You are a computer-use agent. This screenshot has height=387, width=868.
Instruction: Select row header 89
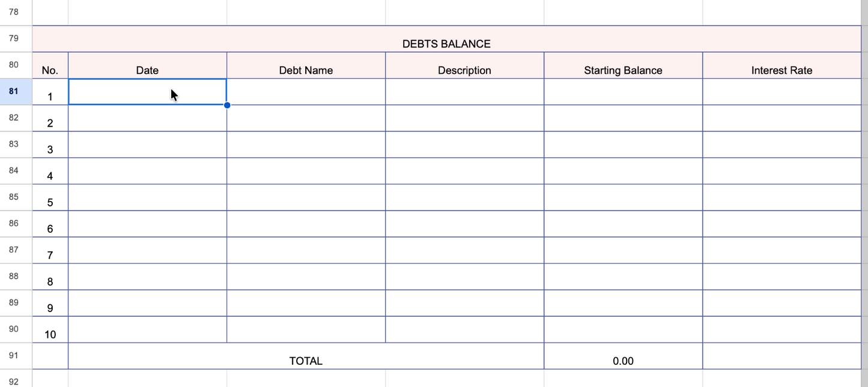pos(16,303)
